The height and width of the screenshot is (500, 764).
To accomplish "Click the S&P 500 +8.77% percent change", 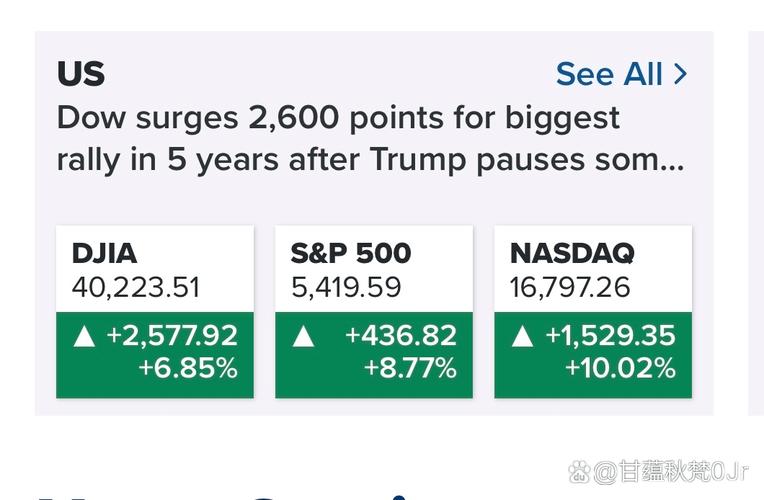I will [409, 368].
